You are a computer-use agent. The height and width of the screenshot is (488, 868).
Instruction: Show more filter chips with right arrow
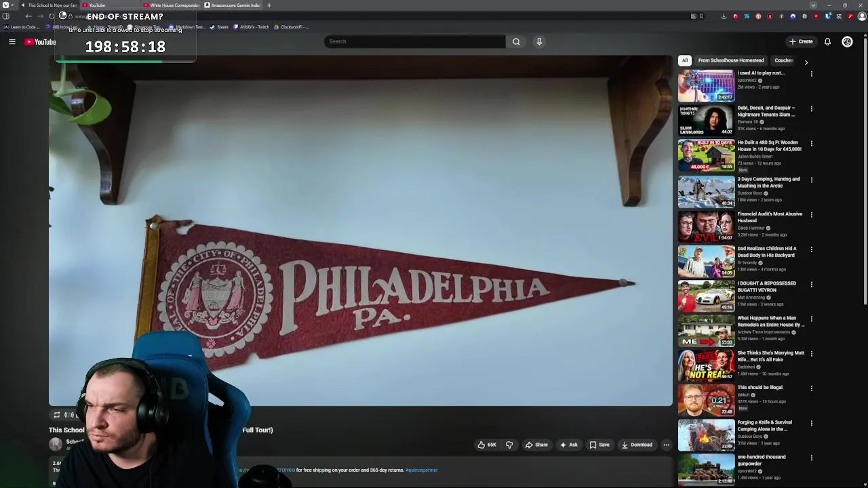pos(806,62)
